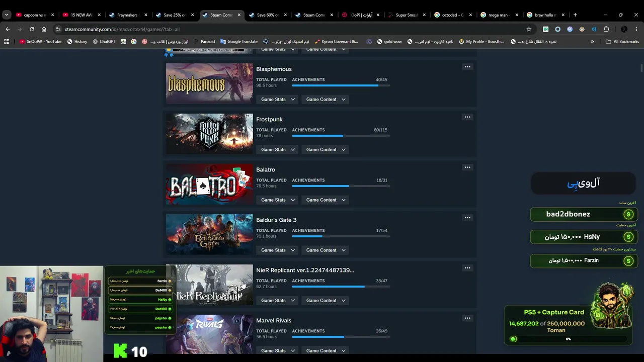Open the All Bookmarks folder

click(x=622, y=42)
